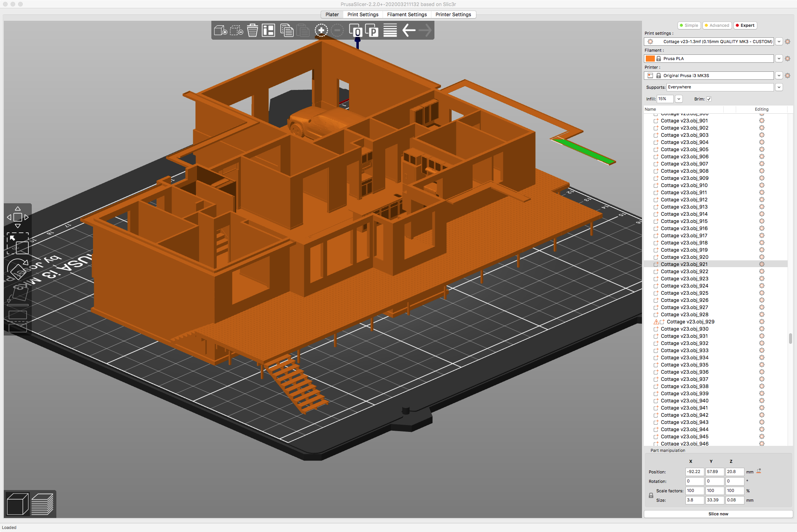Open the Supports dropdown showing Everywhere
This screenshot has width=797, height=532.
[779, 87]
